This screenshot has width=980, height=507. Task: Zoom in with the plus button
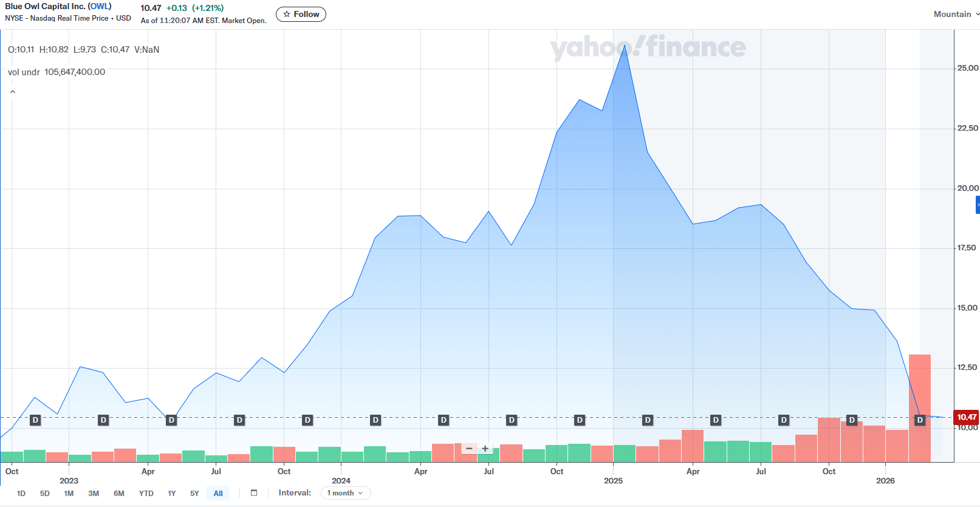(x=485, y=449)
